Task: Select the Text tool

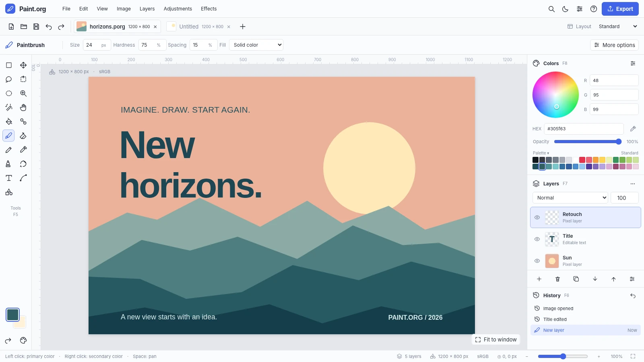Action: [8, 178]
